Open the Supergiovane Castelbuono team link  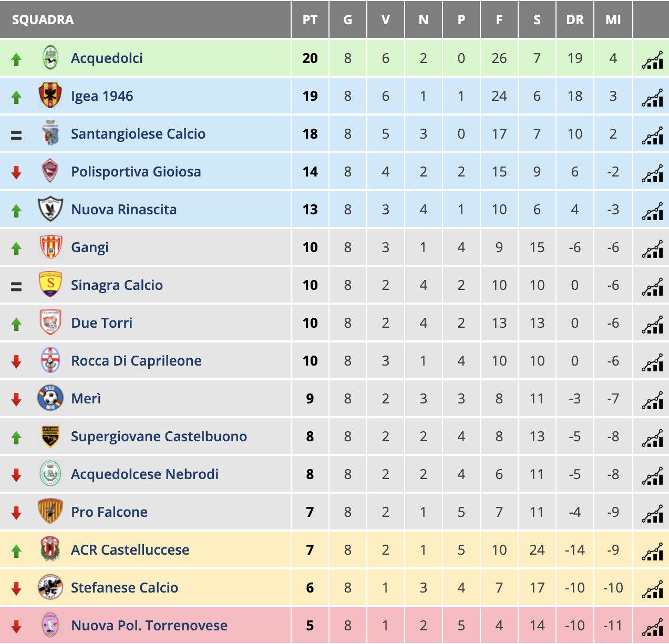tap(159, 437)
